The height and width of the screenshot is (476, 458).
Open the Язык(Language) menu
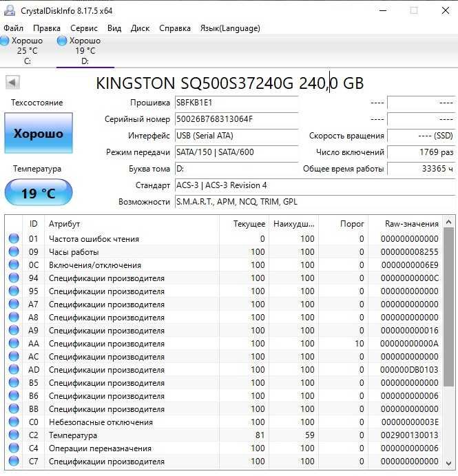coord(230,28)
